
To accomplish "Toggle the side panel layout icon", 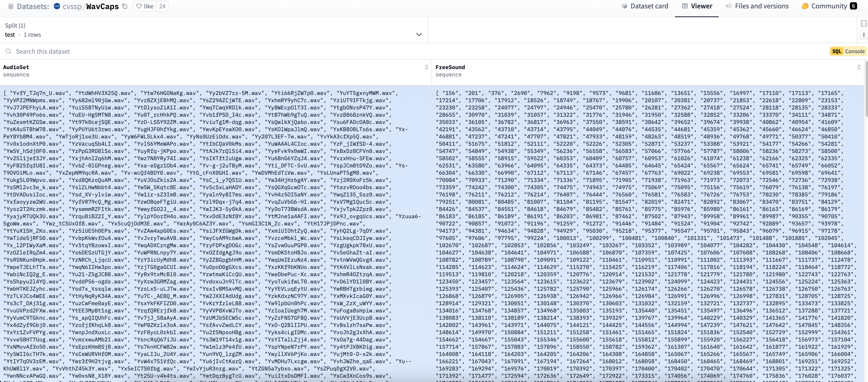I will 864,23.
